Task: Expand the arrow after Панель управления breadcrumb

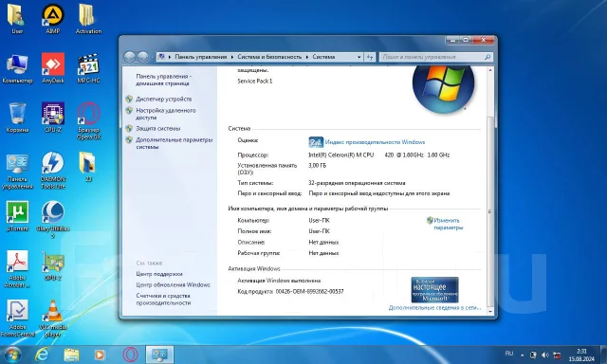Action: coord(232,57)
